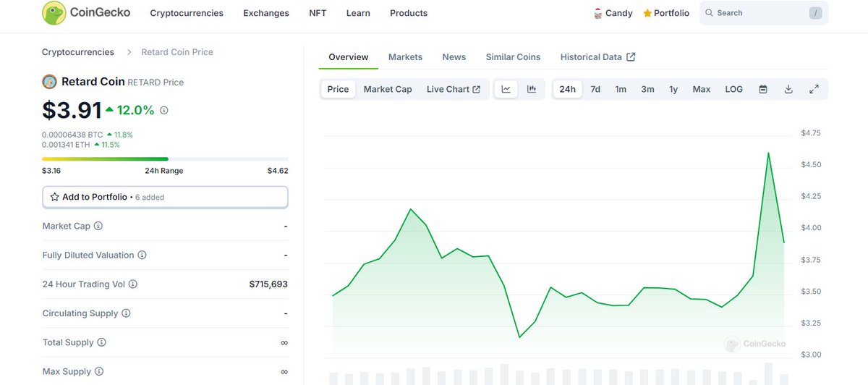868x385 pixels.
Task: Click the slash shortcut key badge
Action: pos(816,13)
